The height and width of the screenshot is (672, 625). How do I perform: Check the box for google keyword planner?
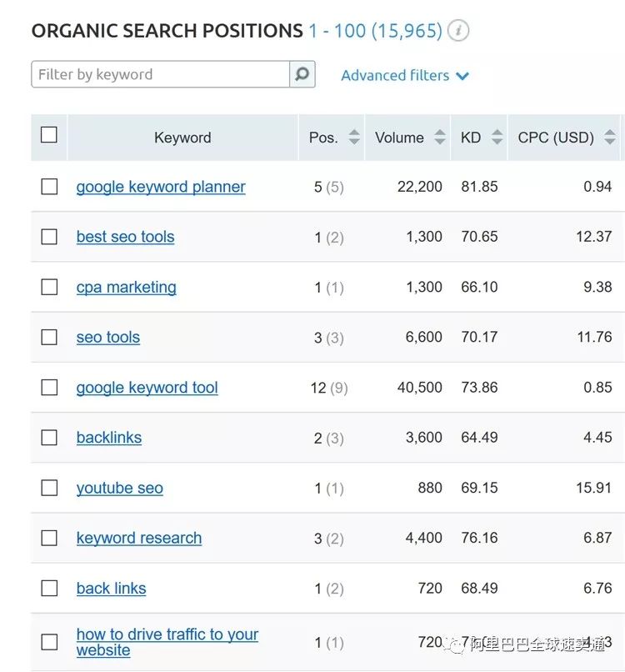point(49,187)
